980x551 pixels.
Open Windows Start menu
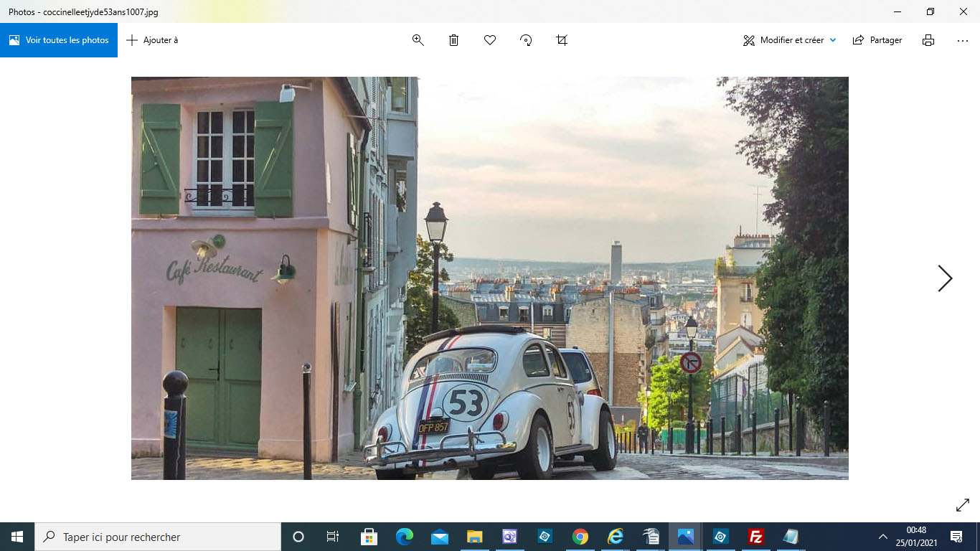click(17, 537)
